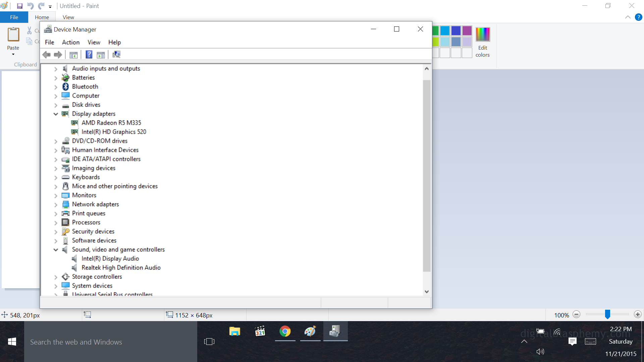The height and width of the screenshot is (362, 644).
Task: Click the Properties pane toolbar icon
Action: (101, 55)
